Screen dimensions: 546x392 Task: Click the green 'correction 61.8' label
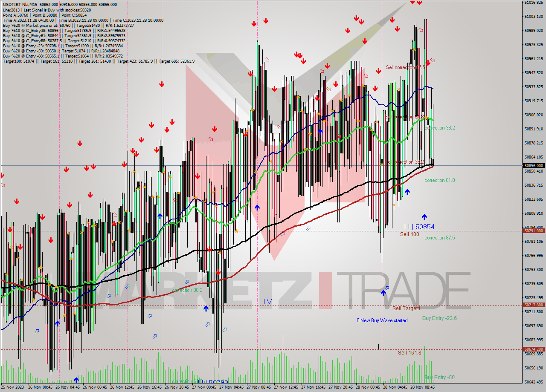pyautogui.click(x=439, y=180)
